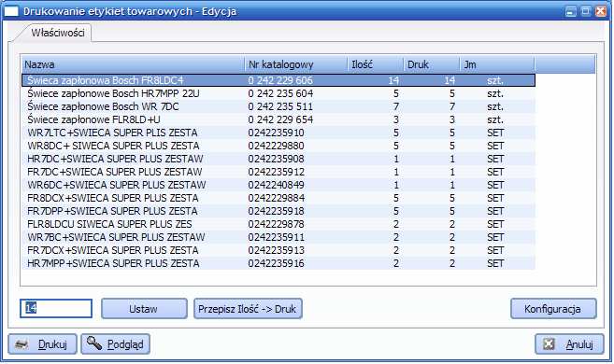Sort by the Ilość column header
614x364 pixels.
point(376,64)
